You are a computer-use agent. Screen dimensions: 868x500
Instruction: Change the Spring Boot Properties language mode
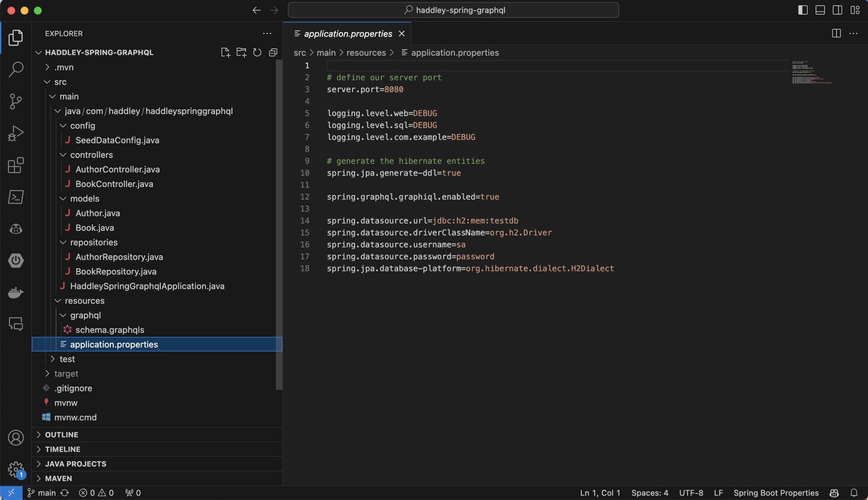(776, 493)
